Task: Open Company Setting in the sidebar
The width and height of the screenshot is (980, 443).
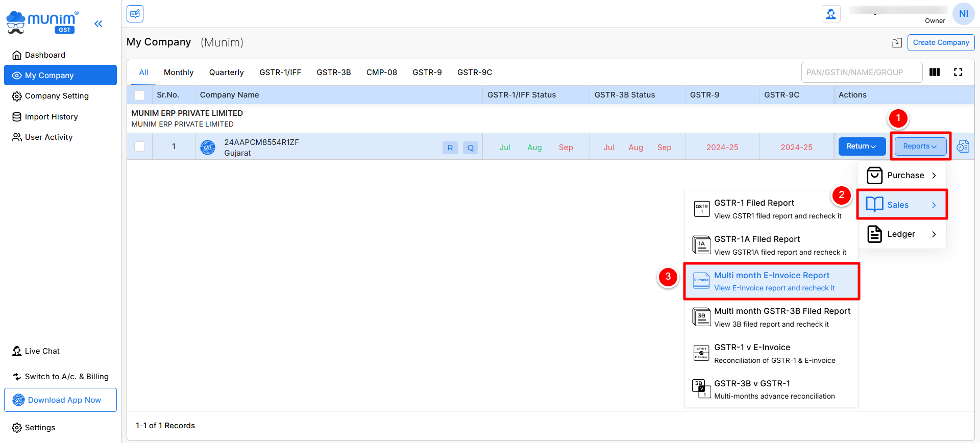Action: tap(60, 96)
